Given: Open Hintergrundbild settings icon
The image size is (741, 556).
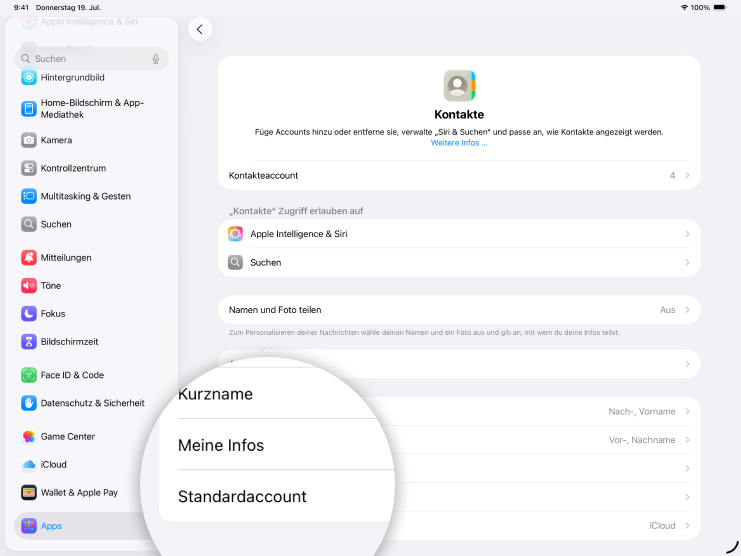Looking at the screenshot, I should 29,77.
